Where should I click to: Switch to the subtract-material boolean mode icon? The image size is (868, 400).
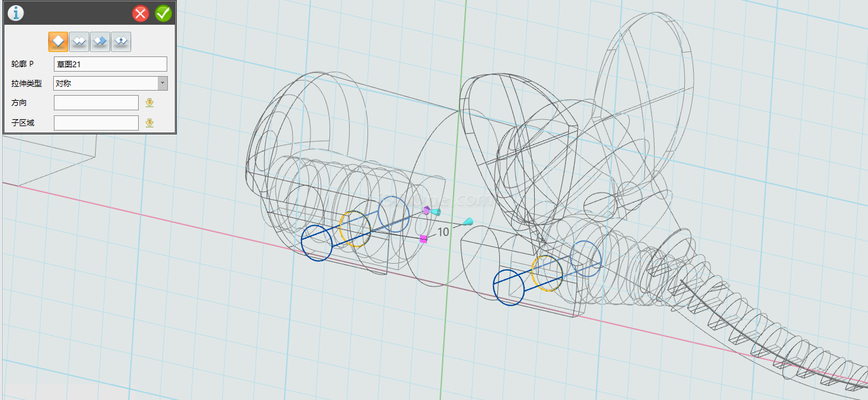click(100, 42)
